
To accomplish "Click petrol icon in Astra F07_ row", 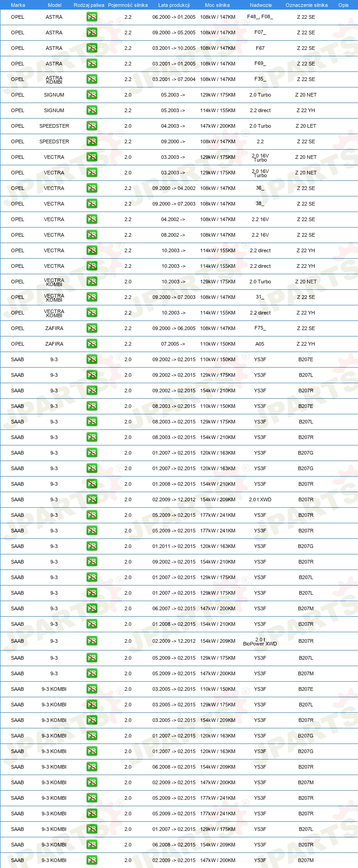I will [92, 33].
